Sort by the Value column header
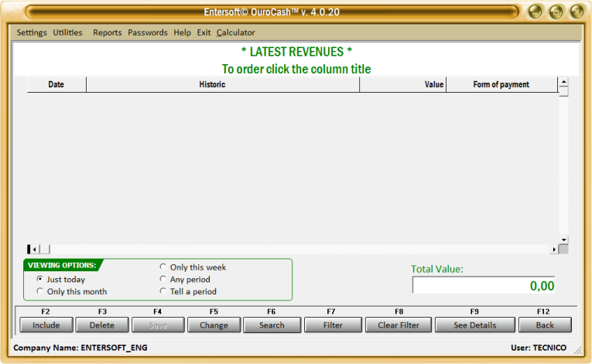 click(403, 84)
